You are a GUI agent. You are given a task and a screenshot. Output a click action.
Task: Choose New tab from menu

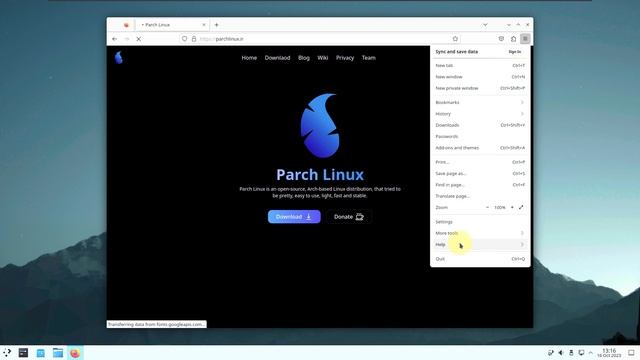480,65
